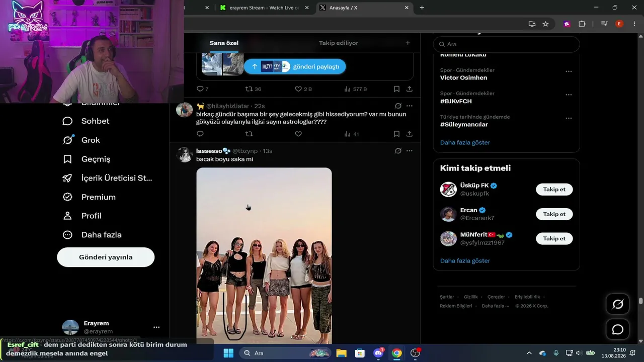Follow Üsküp FK
Image resolution: width=644 pixels, height=362 pixels.
554,190
